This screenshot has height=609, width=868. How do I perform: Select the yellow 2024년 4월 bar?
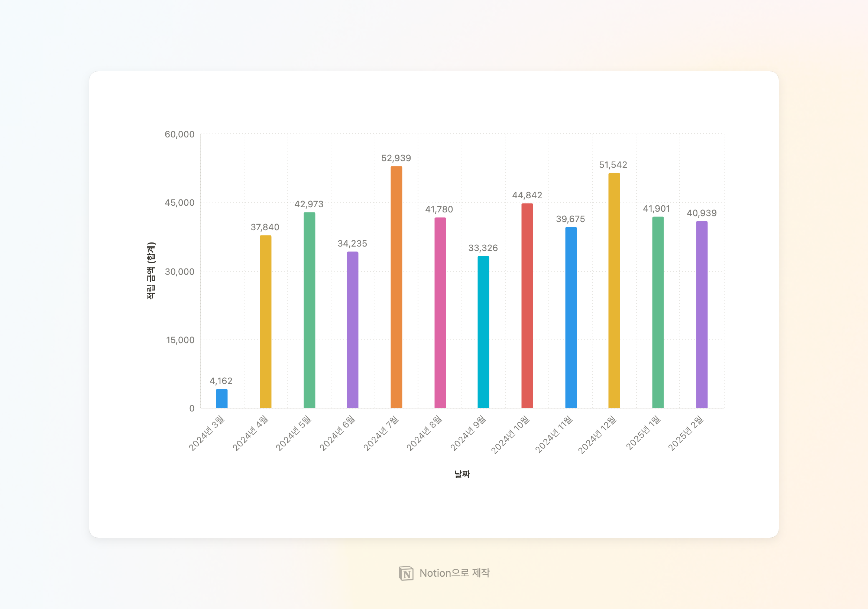coord(265,321)
